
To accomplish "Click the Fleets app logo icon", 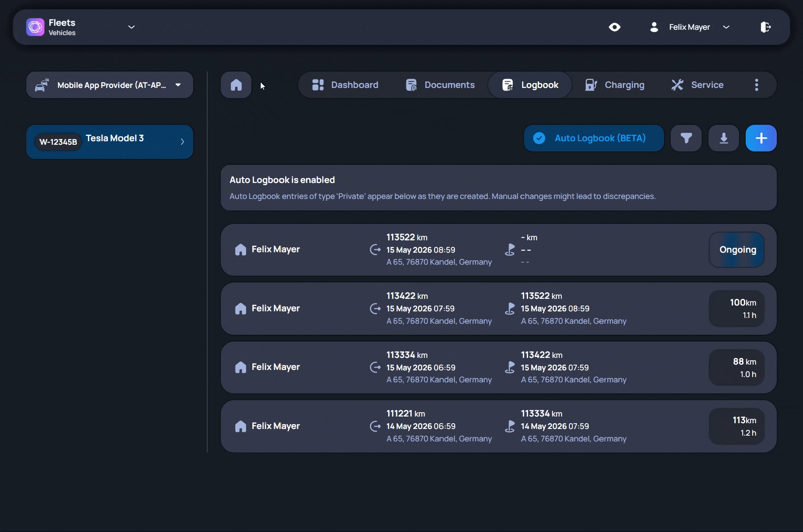I will point(35,27).
